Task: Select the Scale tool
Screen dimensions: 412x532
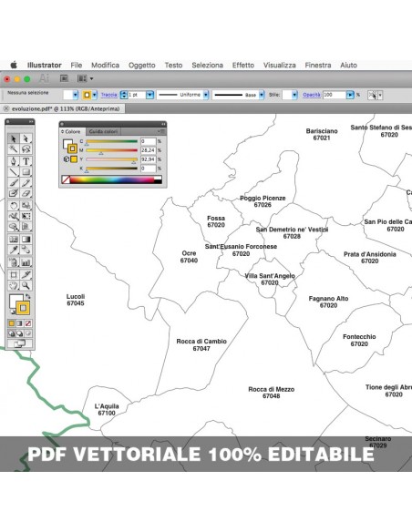Action: click(26, 205)
